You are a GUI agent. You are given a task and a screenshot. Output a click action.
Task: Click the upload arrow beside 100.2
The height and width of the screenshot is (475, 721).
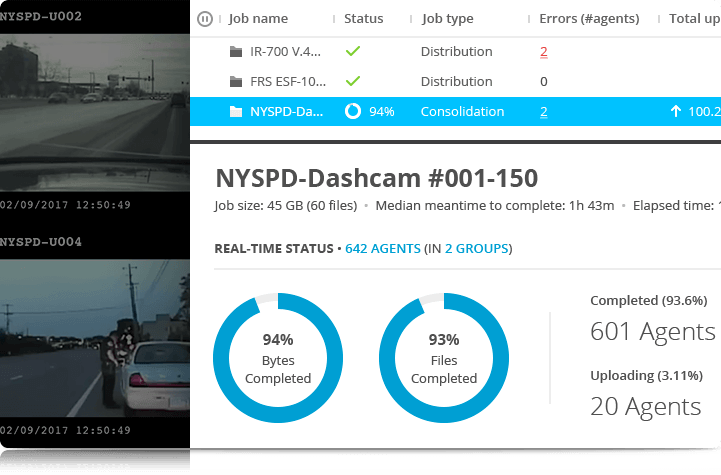[675, 111]
